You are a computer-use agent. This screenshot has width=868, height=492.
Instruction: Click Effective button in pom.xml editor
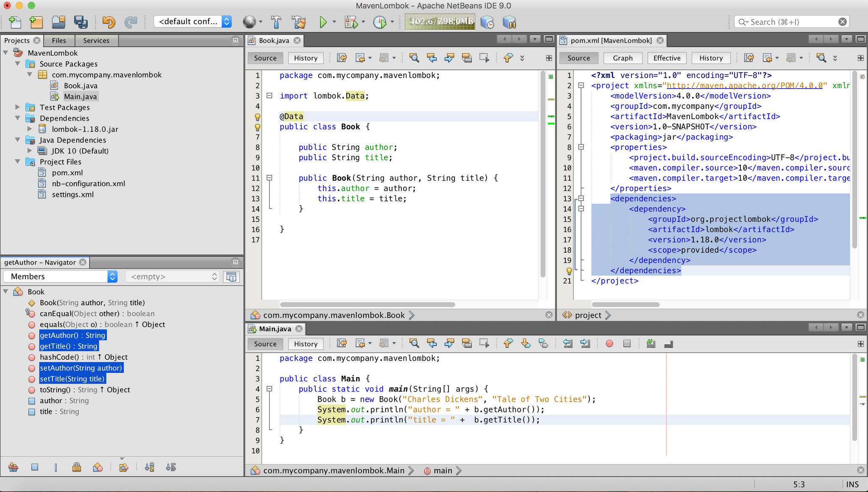pos(667,58)
